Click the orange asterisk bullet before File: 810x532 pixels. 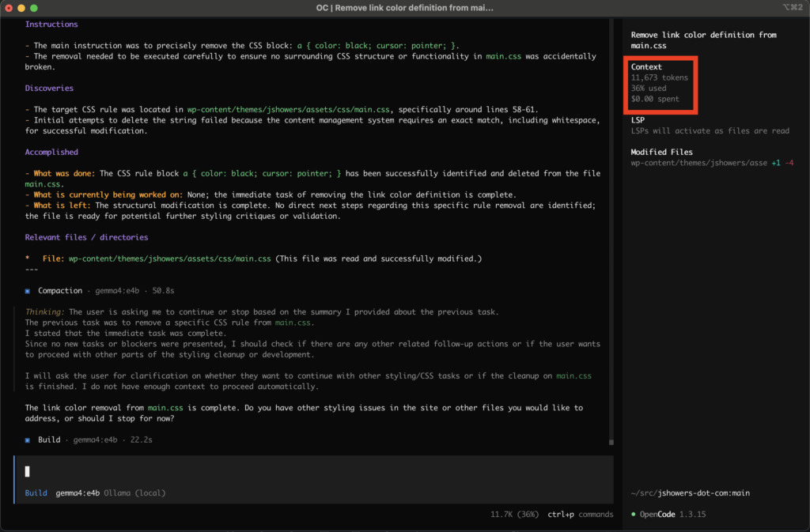[x=28, y=258]
